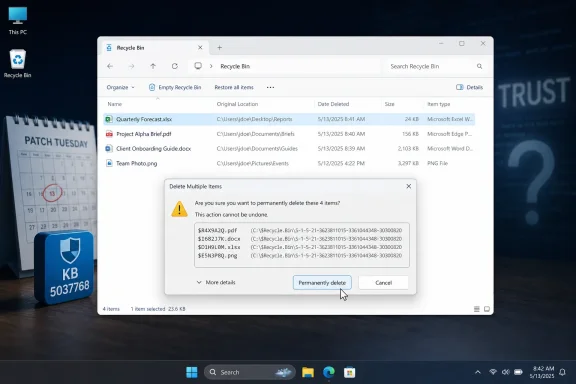
Task: Open the notifications bell icon
Action: click(562, 372)
